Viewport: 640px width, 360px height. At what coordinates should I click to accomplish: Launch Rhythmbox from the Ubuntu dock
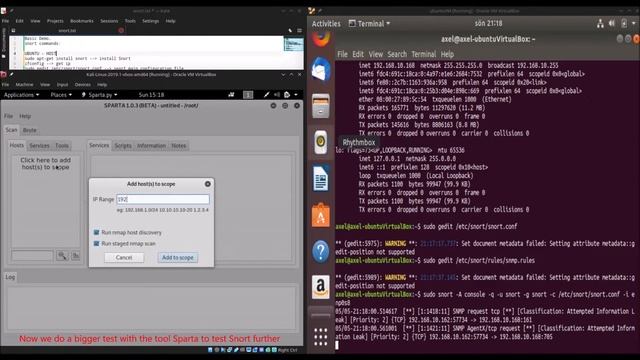tap(321, 142)
